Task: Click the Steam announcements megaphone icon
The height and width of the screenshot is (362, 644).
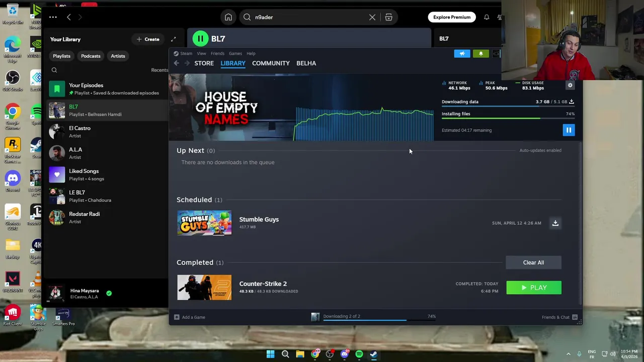Action: pos(462,53)
